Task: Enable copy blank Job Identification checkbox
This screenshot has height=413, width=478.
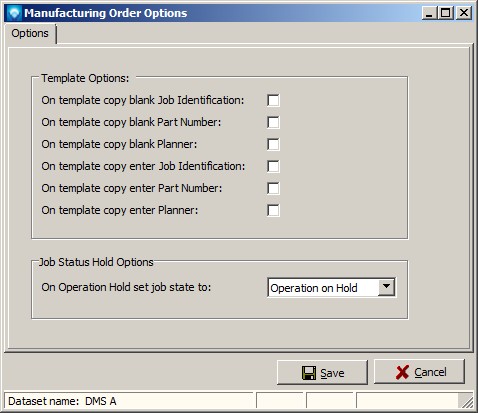Action: 273,100
